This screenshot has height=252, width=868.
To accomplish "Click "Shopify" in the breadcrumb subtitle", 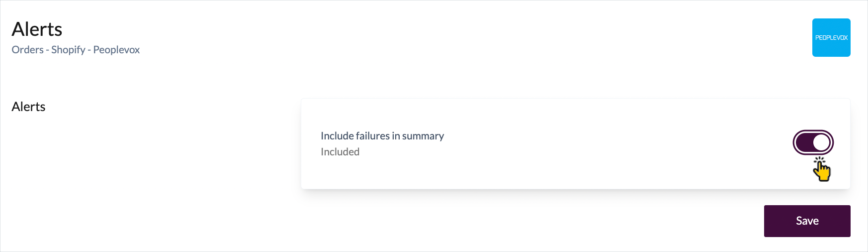I will (x=68, y=50).
